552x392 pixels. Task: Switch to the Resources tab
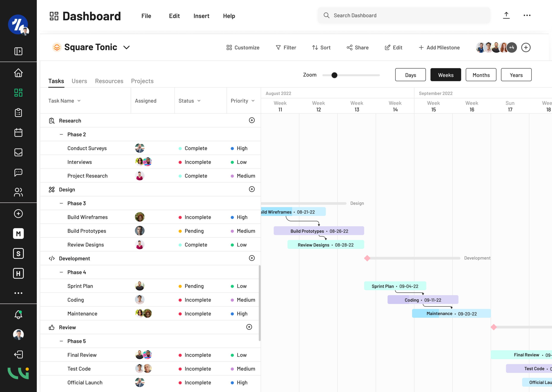pos(109,81)
